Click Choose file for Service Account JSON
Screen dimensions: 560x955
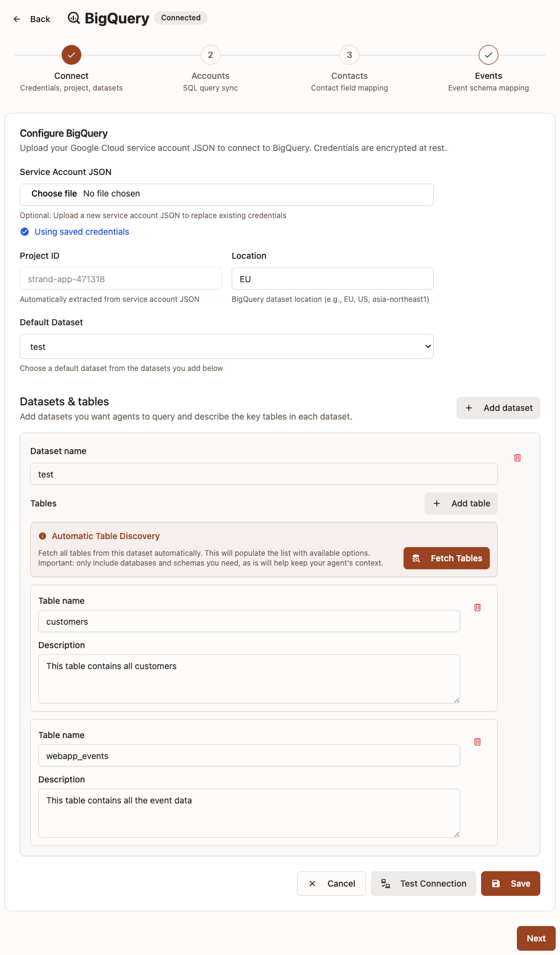(x=53, y=193)
